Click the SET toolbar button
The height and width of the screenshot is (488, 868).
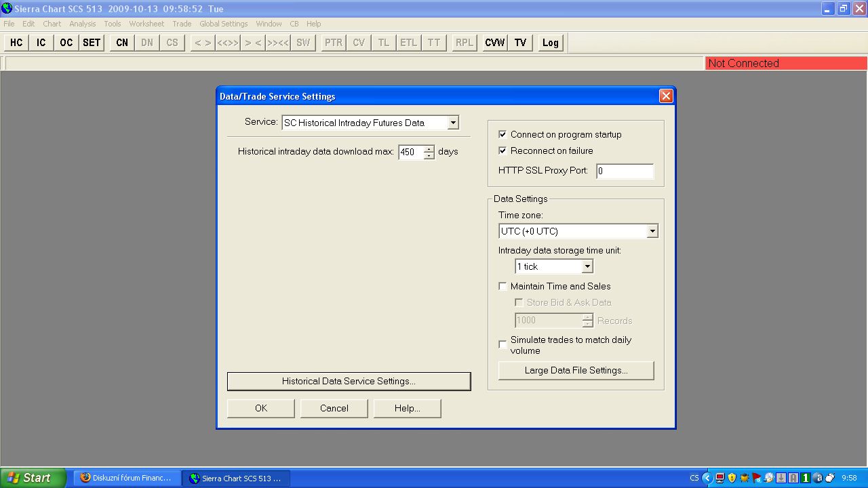click(92, 43)
